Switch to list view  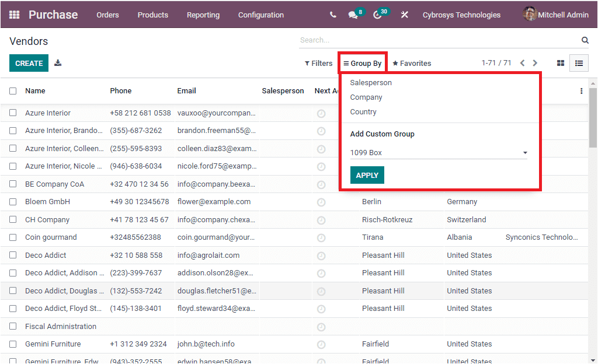pyautogui.click(x=579, y=62)
